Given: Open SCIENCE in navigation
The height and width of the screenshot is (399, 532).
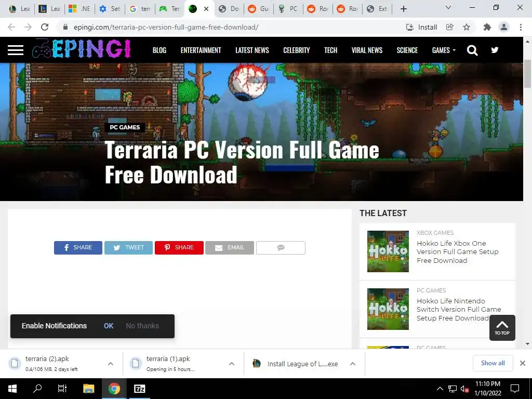Looking at the screenshot, I should (x=407, y=50).
